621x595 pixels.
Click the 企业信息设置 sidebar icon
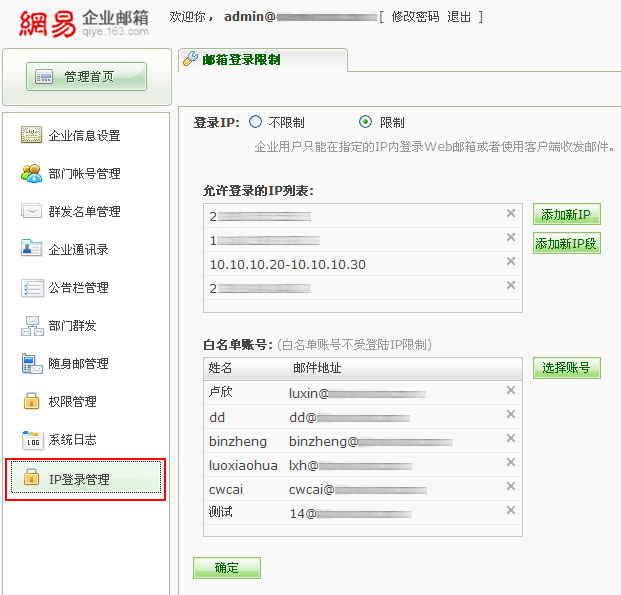31,136
